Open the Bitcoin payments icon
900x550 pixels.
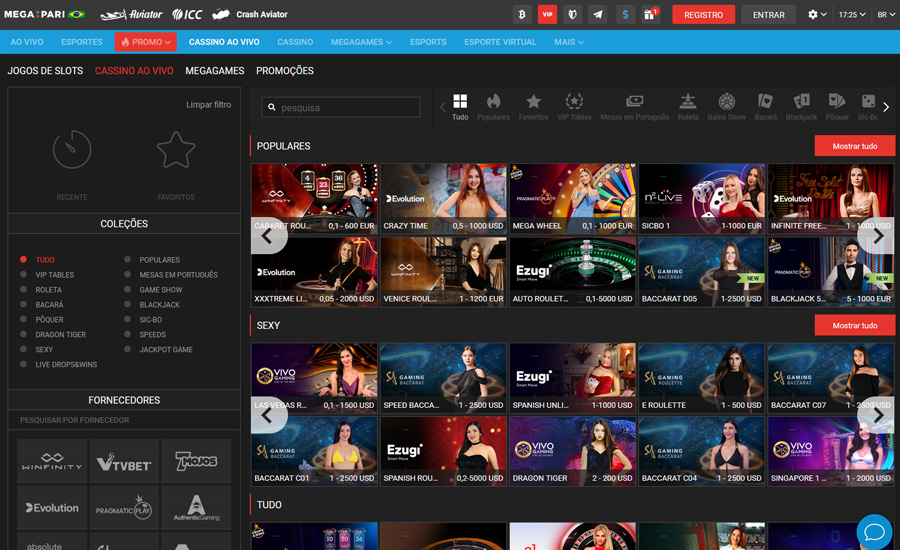(x=522, y=14)
